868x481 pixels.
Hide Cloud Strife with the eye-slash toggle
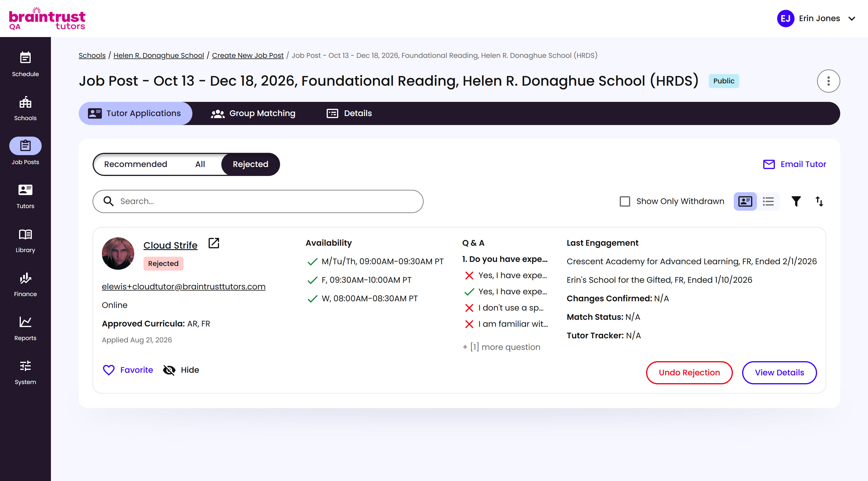(169, 370)
